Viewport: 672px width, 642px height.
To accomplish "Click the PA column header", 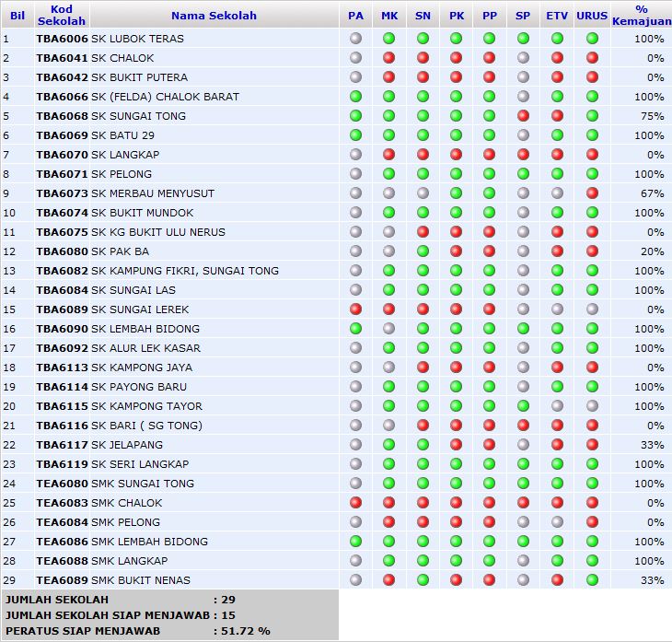I will 355,16.
